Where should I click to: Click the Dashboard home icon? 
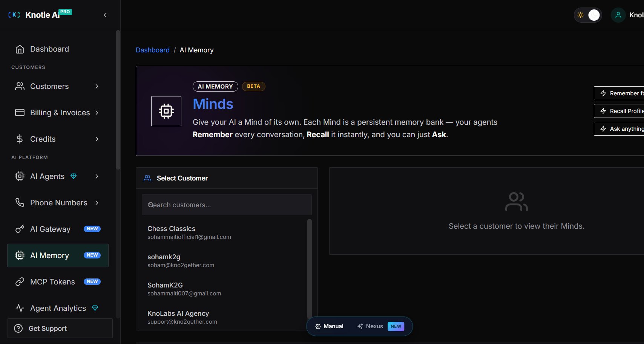(x=20, y=49)
